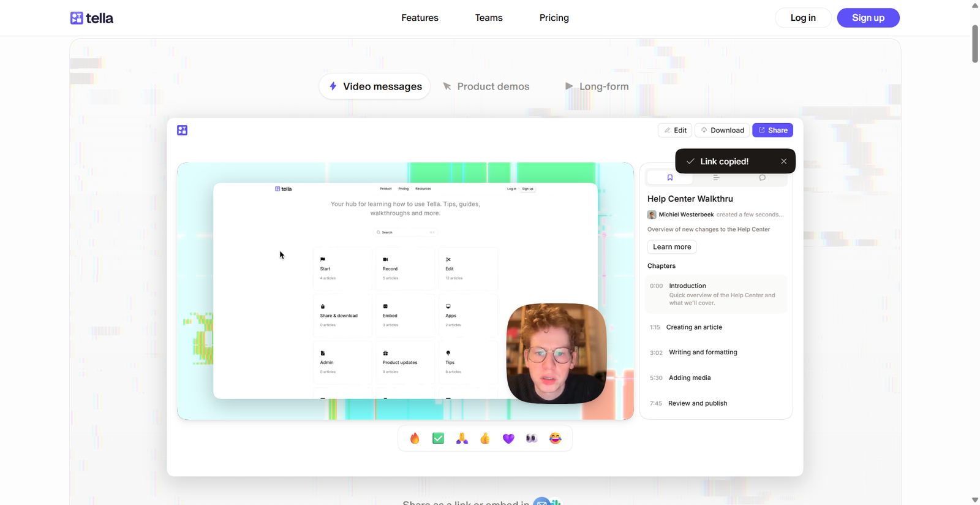
Task: Click the tella logo in header
Action: pos(92,18)
